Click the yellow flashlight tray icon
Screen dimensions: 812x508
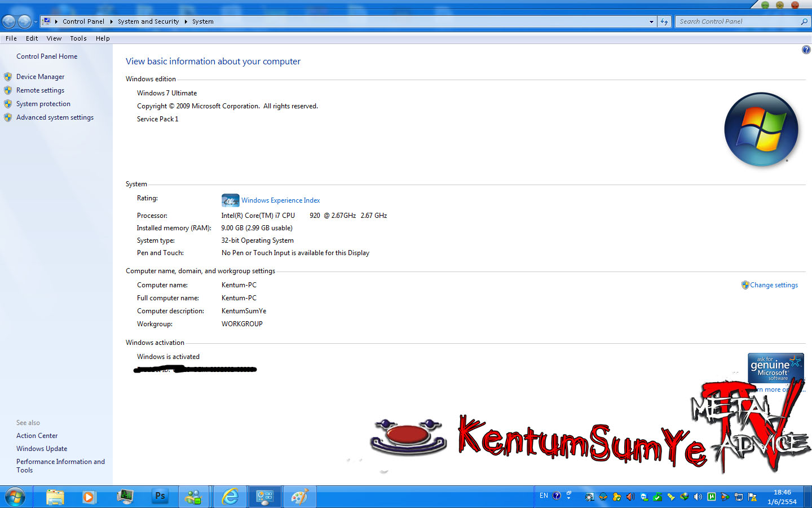[671, 497]
